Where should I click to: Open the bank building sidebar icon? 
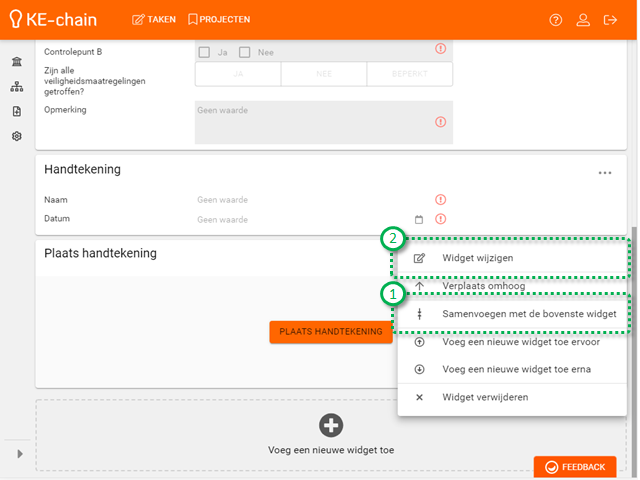coord(17,62)
